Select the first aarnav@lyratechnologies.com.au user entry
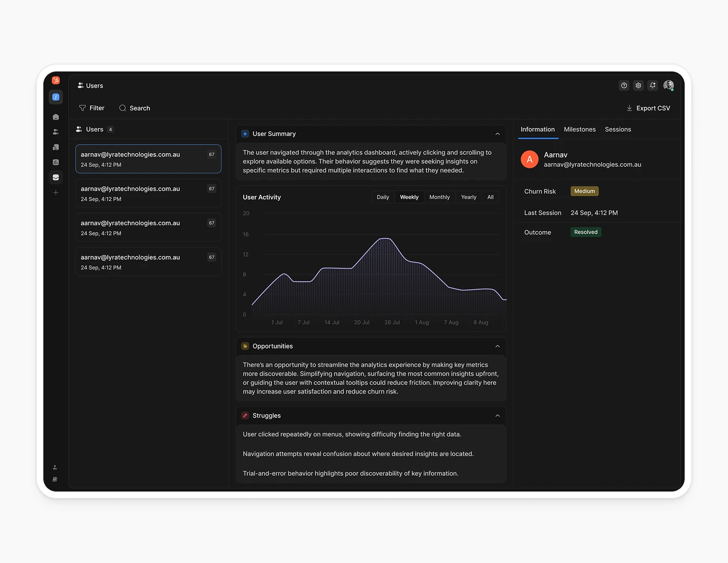 click(148, 159)
